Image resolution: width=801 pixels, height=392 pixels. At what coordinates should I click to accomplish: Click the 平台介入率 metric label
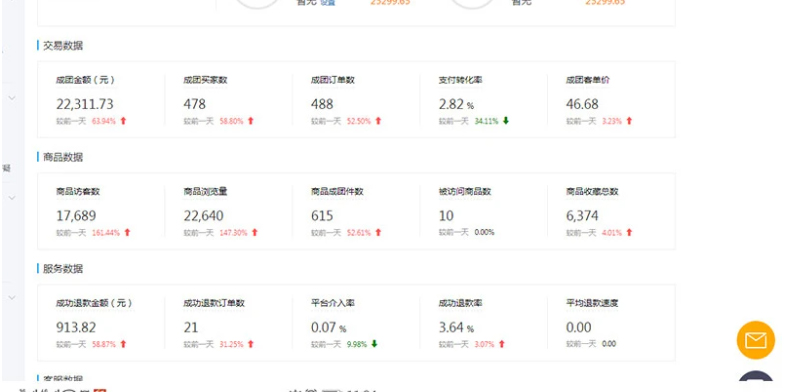[x=333, y=303]
